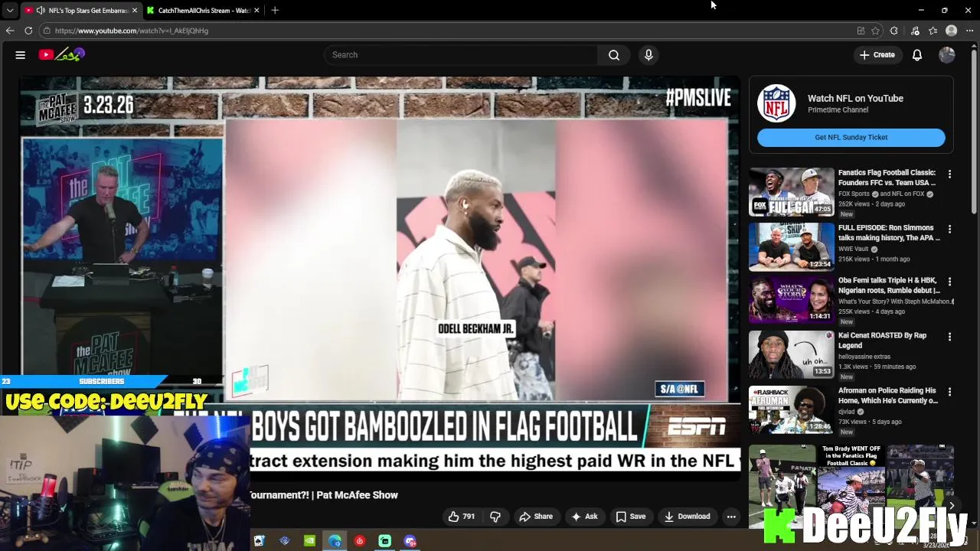Open browser tab search dropdown
This screenshot has height=551, width=980.
coord(10,10)
